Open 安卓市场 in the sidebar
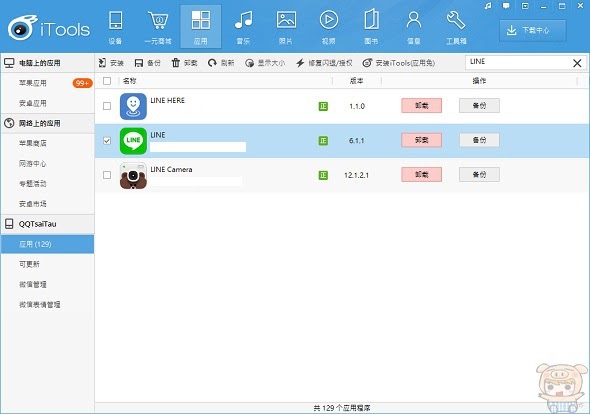 tap(33, 204)
